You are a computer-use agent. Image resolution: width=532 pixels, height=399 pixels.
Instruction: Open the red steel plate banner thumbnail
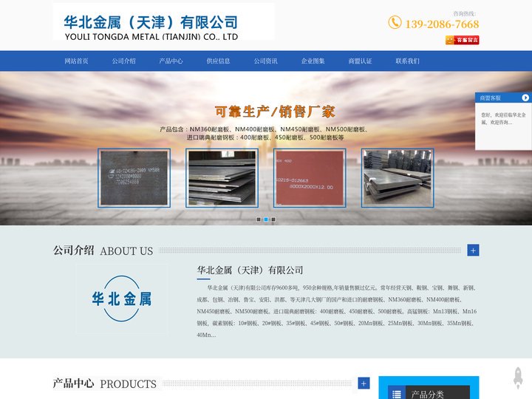coord(309,177)
